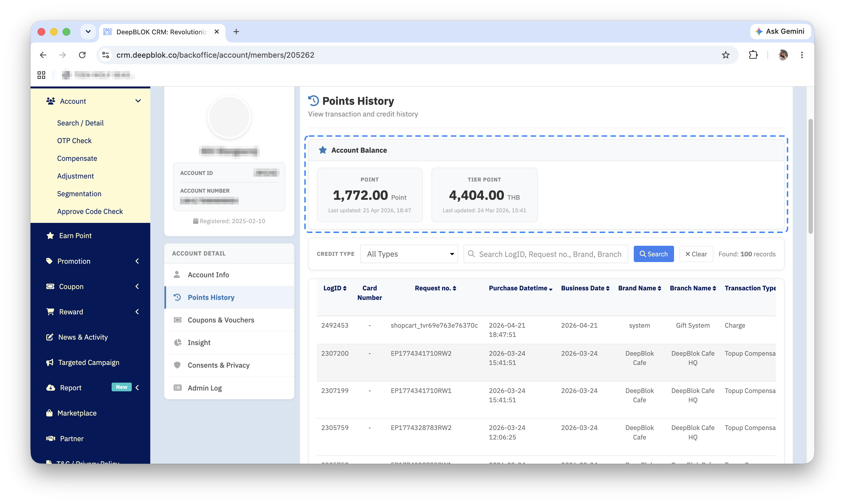Click request number EP1774341710RW2

pyautogui.click(x=421, y=353)
